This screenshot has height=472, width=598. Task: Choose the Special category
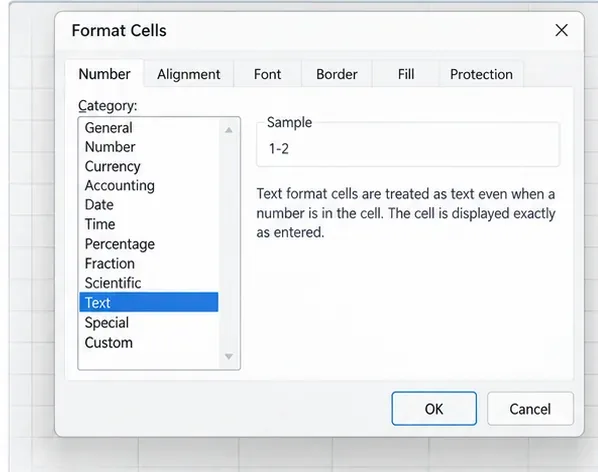(149, 323)
